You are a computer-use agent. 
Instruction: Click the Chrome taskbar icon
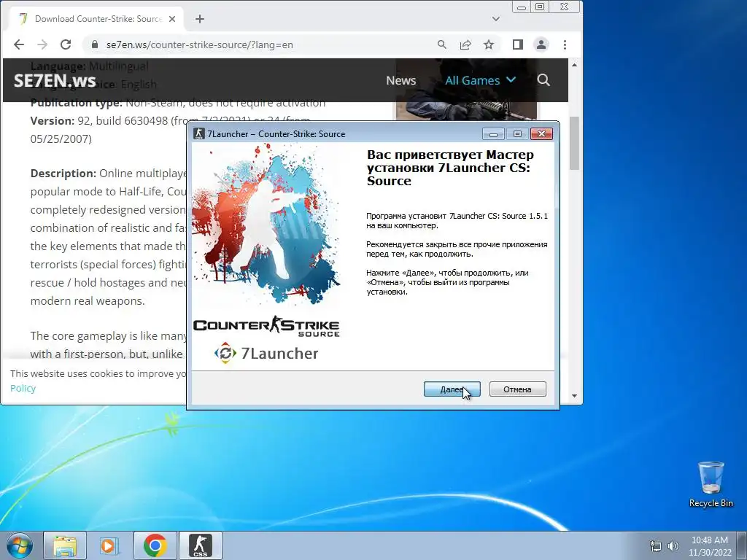tap(155, 545)
